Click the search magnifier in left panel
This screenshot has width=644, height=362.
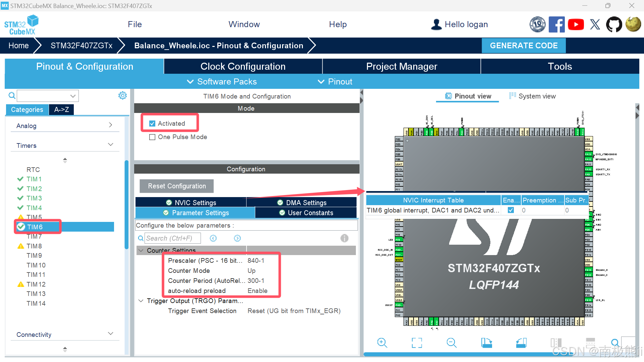(x=12, y=96)
